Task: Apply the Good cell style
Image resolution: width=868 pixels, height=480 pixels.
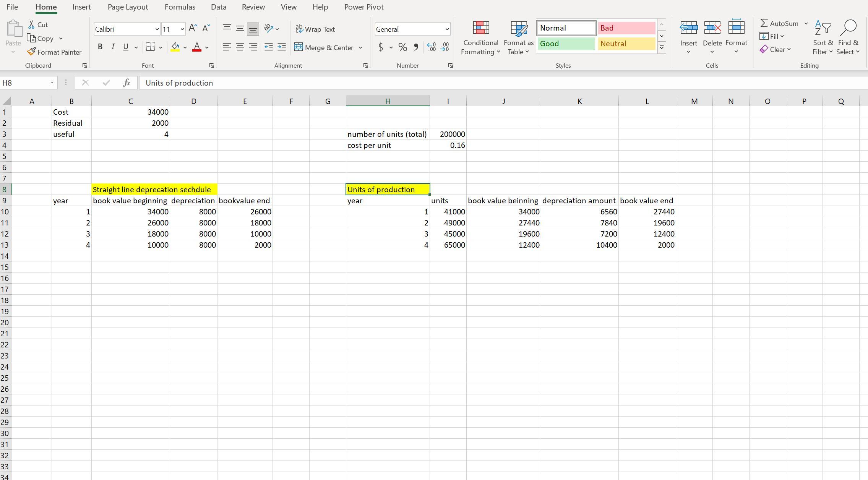Action: click(x=566, y=44)
